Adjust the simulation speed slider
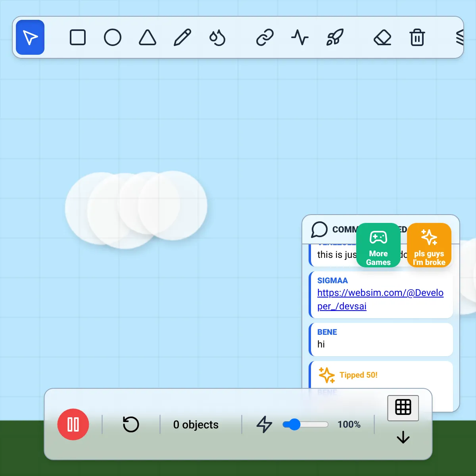Viewport: 476px width, 476px height. (305, 424)
